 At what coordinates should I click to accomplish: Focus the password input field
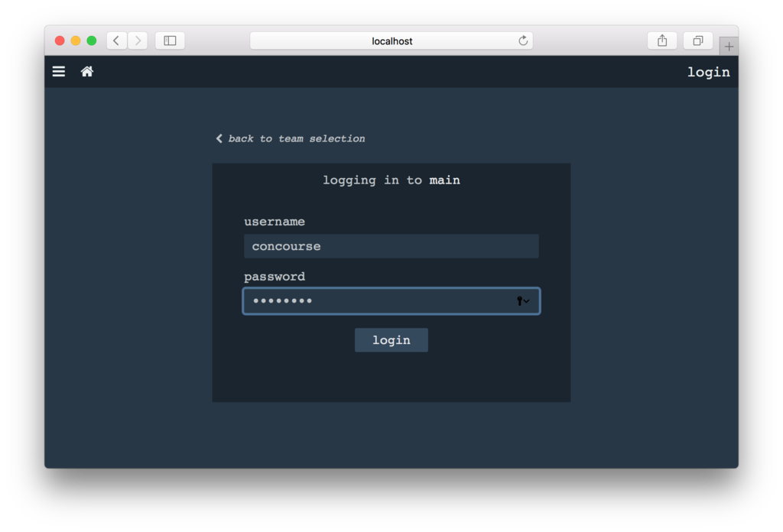pyautogui.click(x=391, y=301)
